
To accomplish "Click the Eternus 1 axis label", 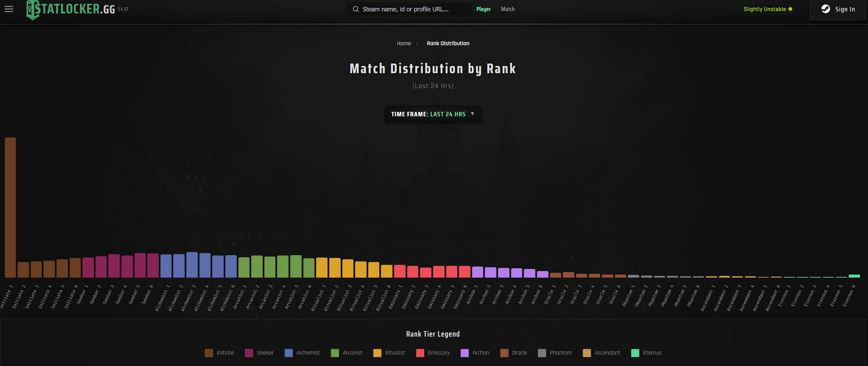I will tap(784, 296).
